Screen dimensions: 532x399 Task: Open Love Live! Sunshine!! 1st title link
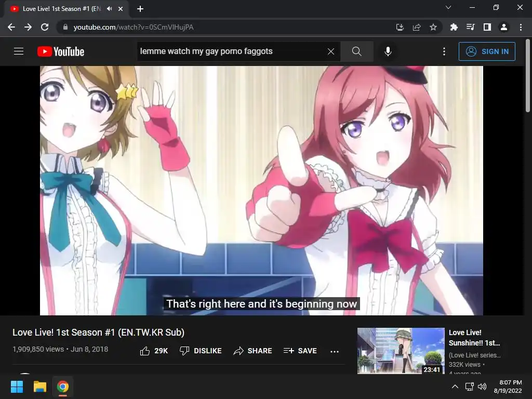click(474, 338)
